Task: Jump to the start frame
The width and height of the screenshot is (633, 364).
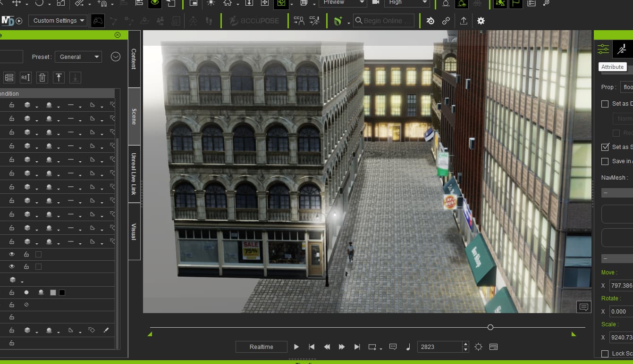Action: point(312,347)
